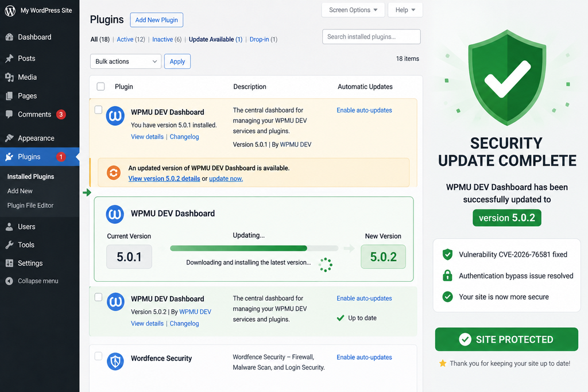
Task: Click the Users person icon
Action: point(9,227)
